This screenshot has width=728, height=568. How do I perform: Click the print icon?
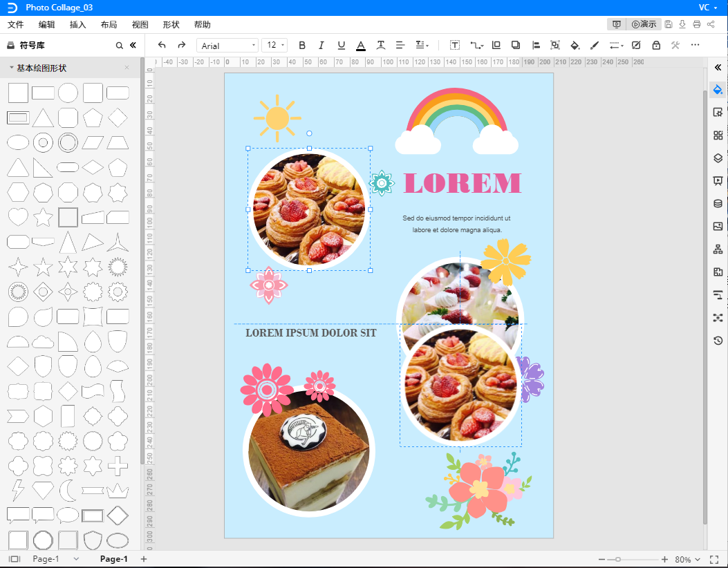coord(697,24)
